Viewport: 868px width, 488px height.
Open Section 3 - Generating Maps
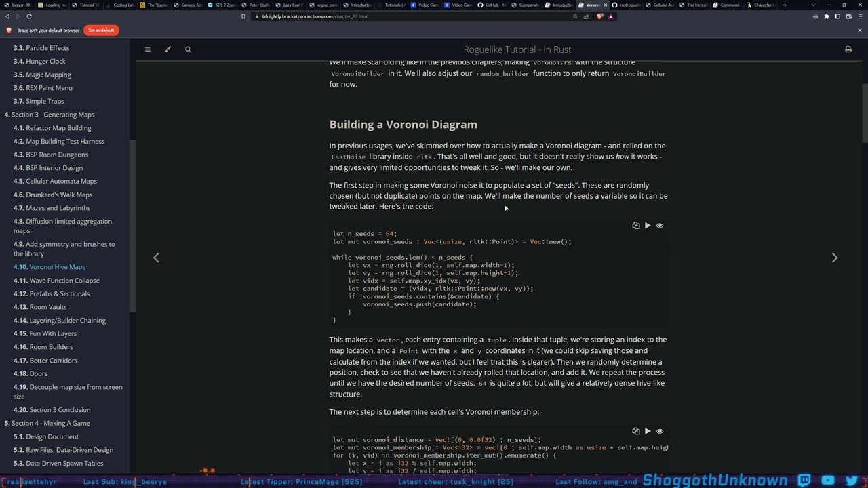50,115
